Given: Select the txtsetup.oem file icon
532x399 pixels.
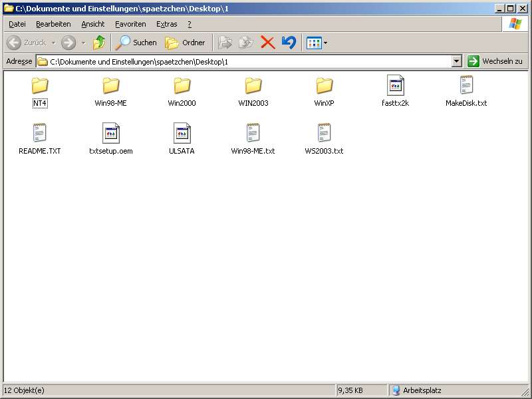Looking at the screenshot, I should pos(111,133).
